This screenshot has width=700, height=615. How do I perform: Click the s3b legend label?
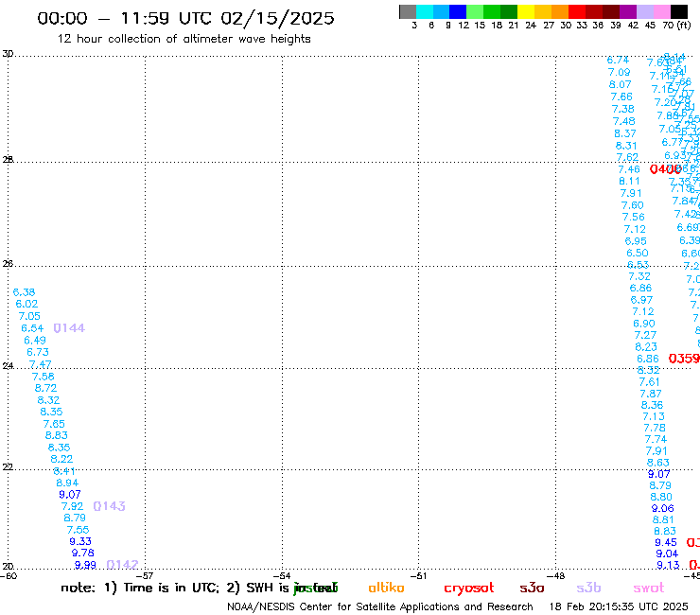click(x=588, y=588)
